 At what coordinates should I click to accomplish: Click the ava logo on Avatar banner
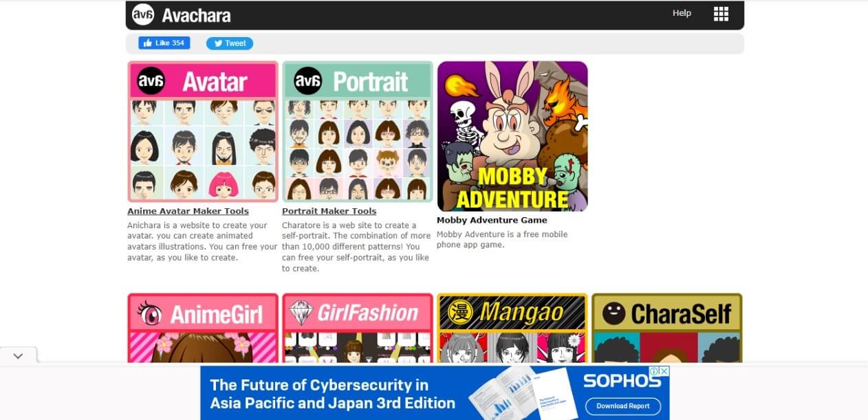point(151,81)
